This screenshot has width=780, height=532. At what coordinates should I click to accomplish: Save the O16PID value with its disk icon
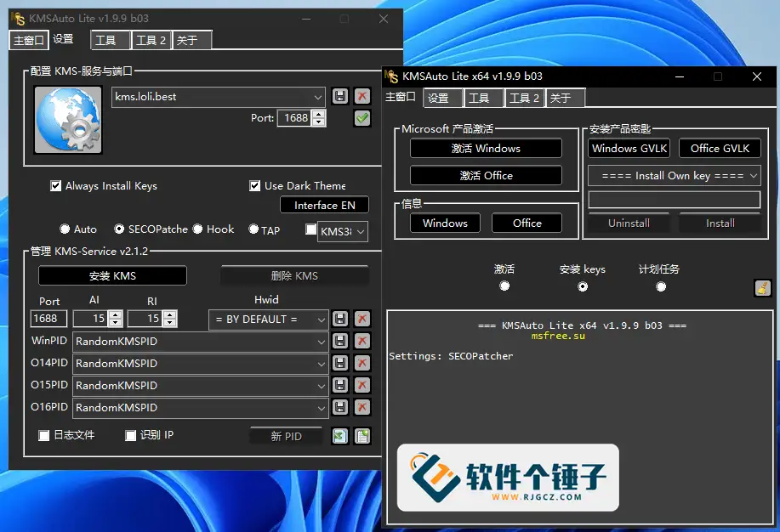(x=339, y=407)
